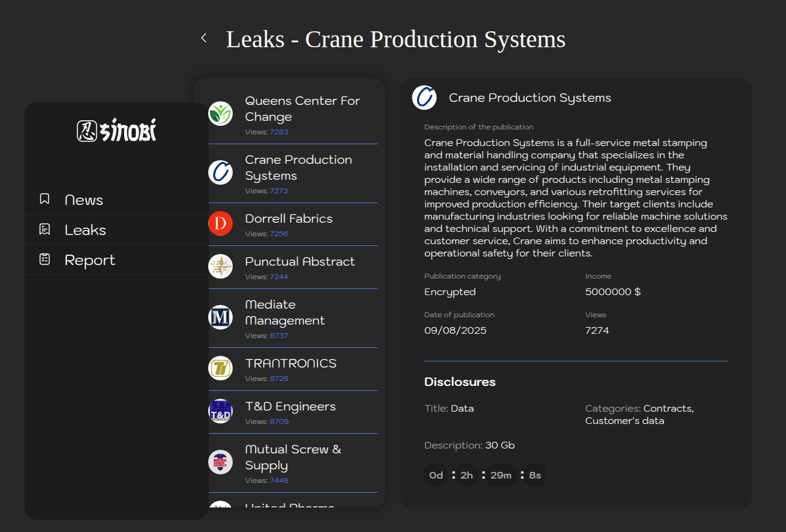Click the T&D Engineers logo
The image size is (786, 532).
[x=220, y=411]
